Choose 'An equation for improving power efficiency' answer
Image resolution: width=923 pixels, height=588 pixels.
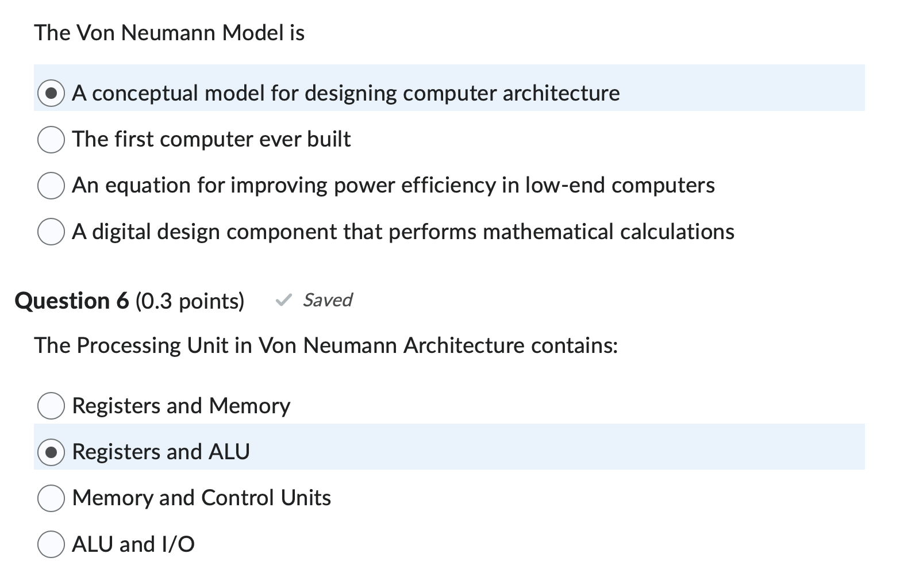[x=51, y=186]
